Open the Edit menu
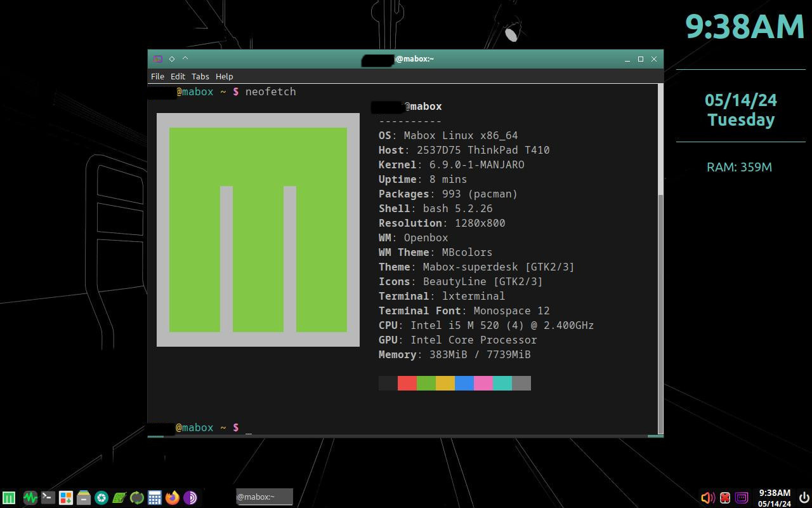The width and height of the screenshot is (812, 508). 178,76
